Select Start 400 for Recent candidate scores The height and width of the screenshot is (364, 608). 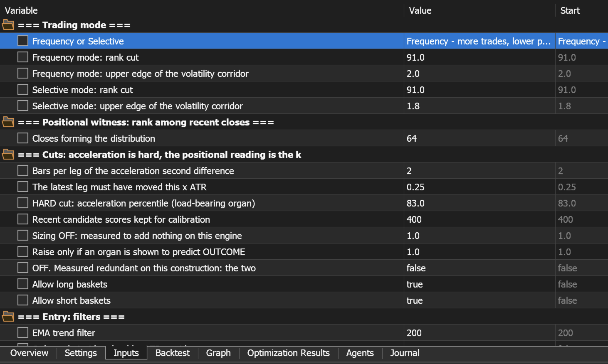(582, 219)
